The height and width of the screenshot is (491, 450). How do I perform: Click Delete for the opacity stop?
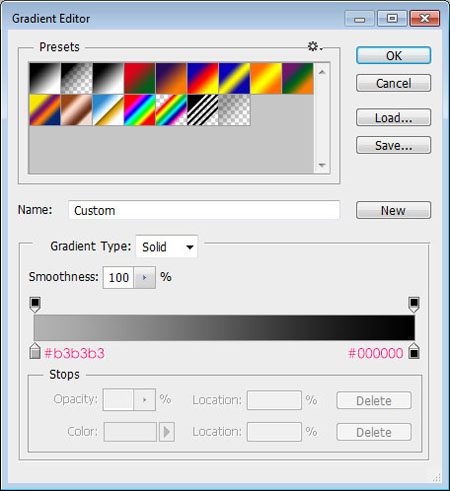tap(374, 400)
